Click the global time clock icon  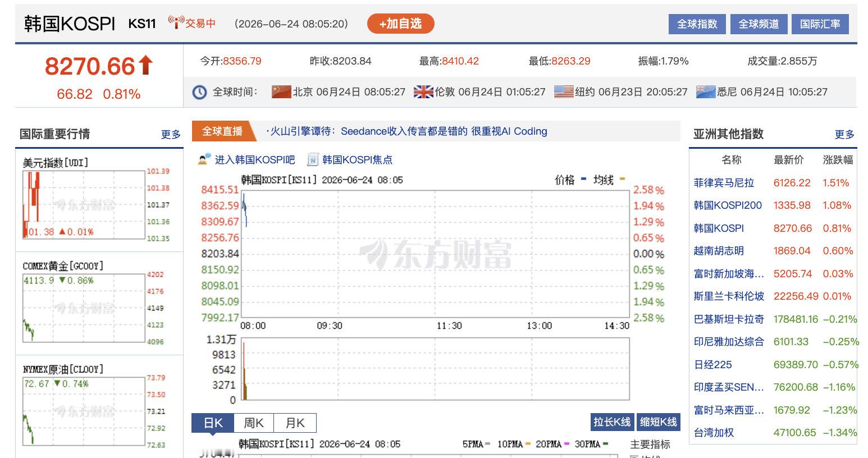pyautogui.click(x=199, y=92)
